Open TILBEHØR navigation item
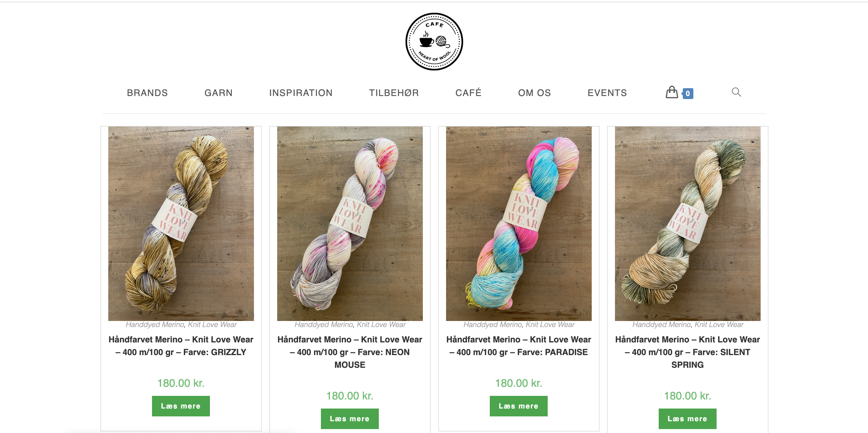 click(394, 93)
